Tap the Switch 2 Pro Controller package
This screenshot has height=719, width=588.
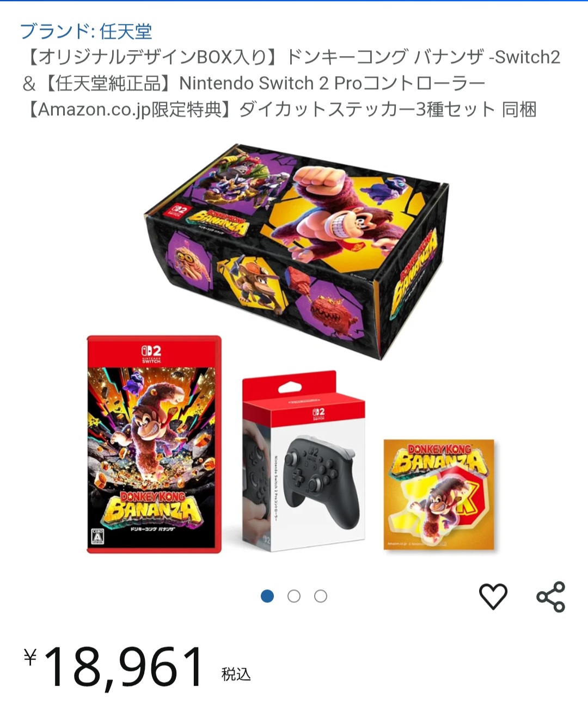point(303,462)
